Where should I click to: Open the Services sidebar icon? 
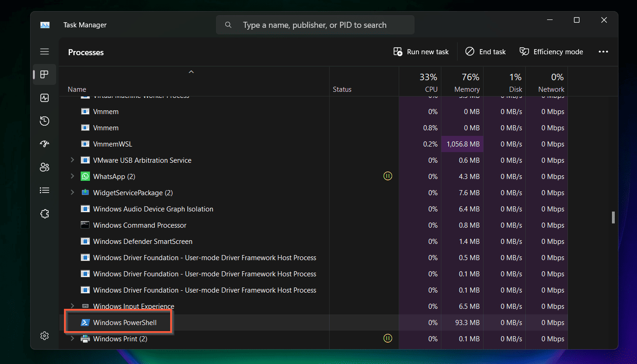45,214
